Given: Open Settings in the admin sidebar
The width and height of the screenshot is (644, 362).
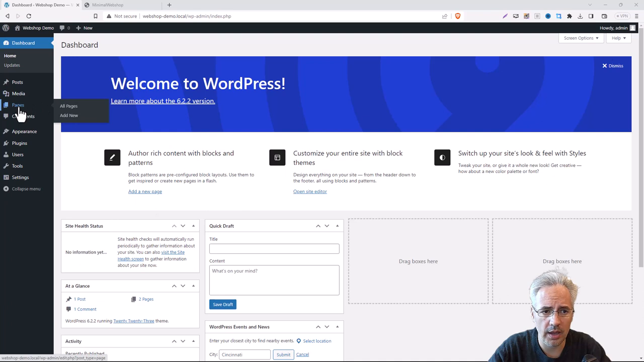Looking at the screenshot, I should tap(20, 177).
